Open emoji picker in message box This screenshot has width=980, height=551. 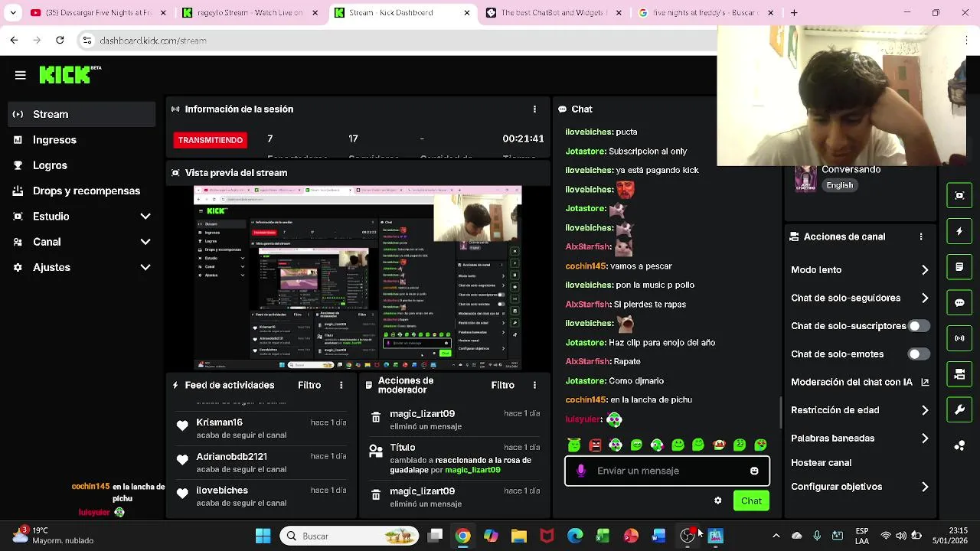click(754, 471)
